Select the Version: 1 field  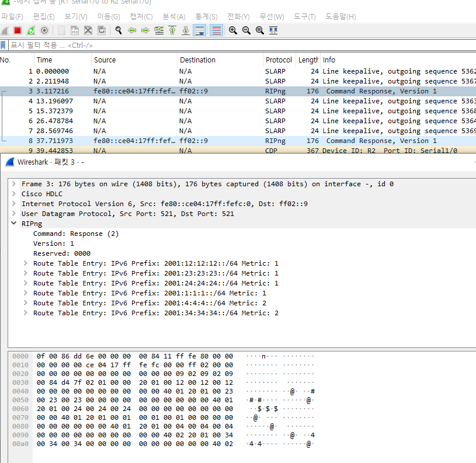coord(54,243)
